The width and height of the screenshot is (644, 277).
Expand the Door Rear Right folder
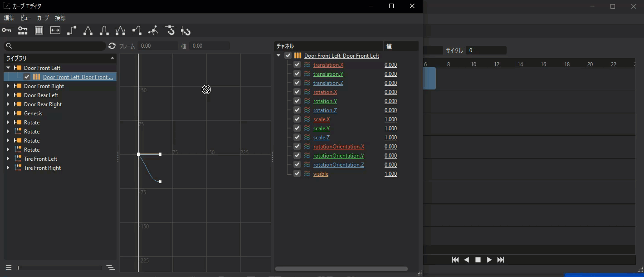(x=8, y=104)
